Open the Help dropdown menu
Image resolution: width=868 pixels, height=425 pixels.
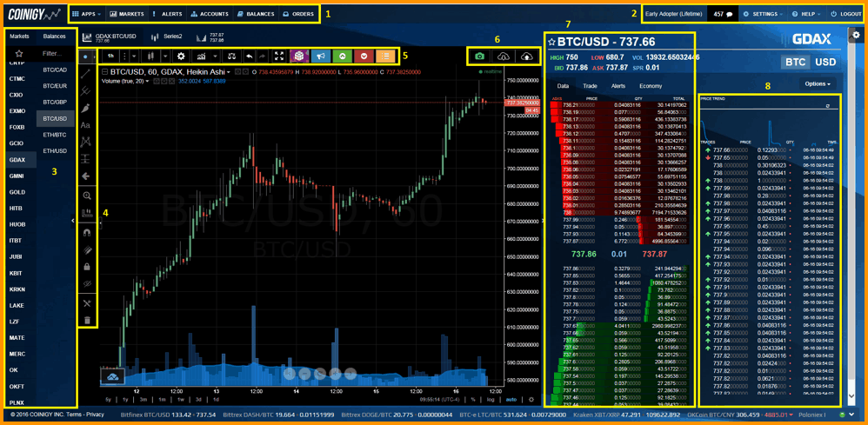(805, 14)
